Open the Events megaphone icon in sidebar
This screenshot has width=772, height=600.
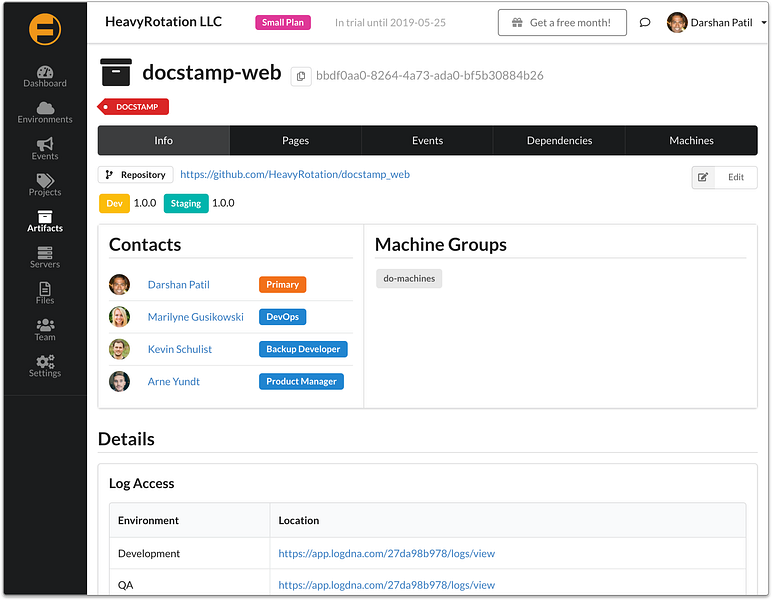pyautogui.click(x=45, y=144)
